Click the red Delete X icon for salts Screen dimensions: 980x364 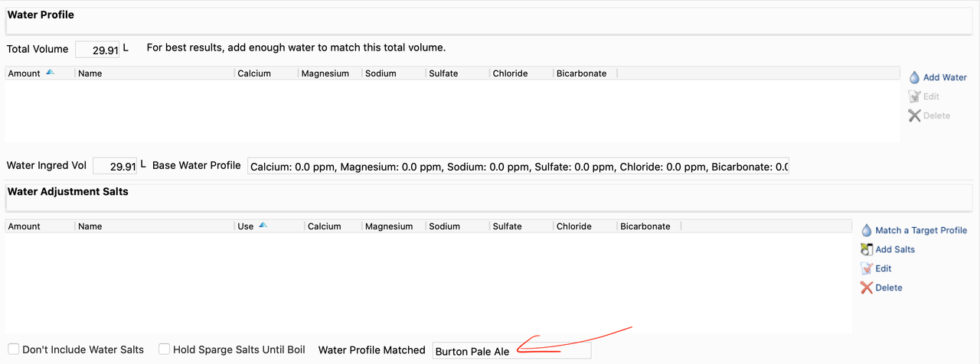(867, 288)
